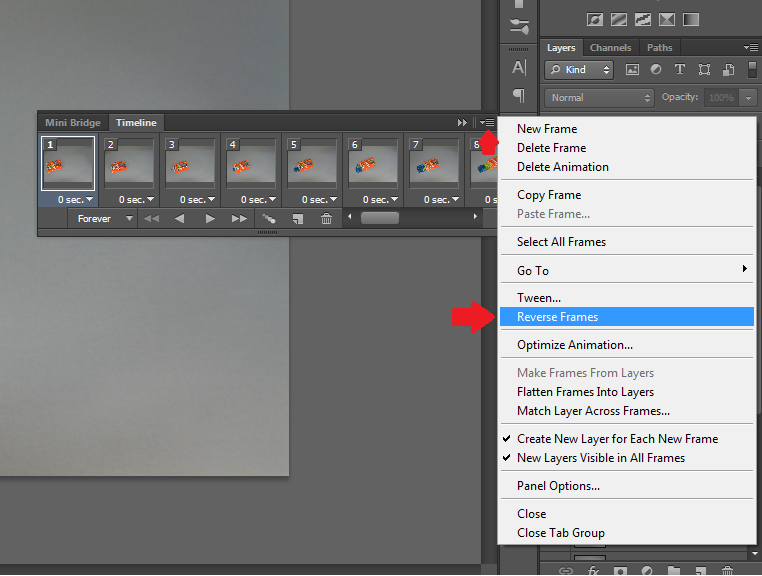Viewport: 762px width, 576px height.
Task: Select frame 5 thumbnail
Action: 312,163
